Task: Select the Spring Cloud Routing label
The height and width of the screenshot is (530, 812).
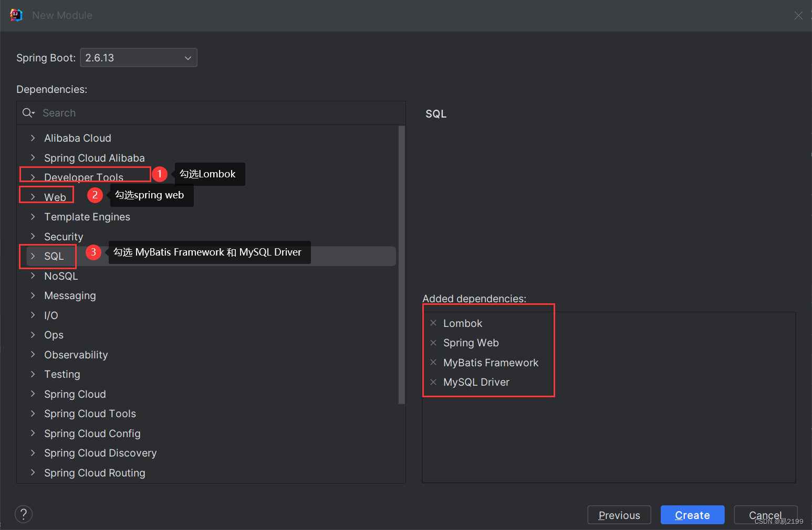Action: (95, 473)
